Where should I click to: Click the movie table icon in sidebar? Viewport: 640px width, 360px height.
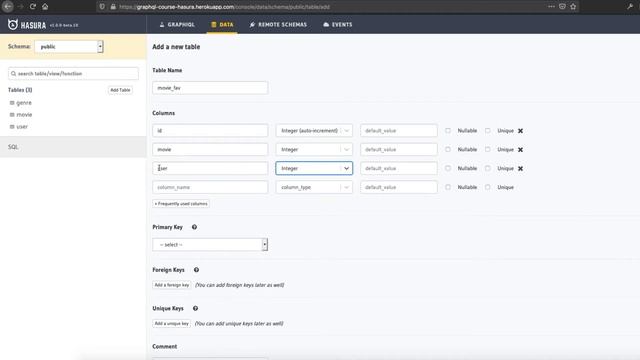[12, 115]
